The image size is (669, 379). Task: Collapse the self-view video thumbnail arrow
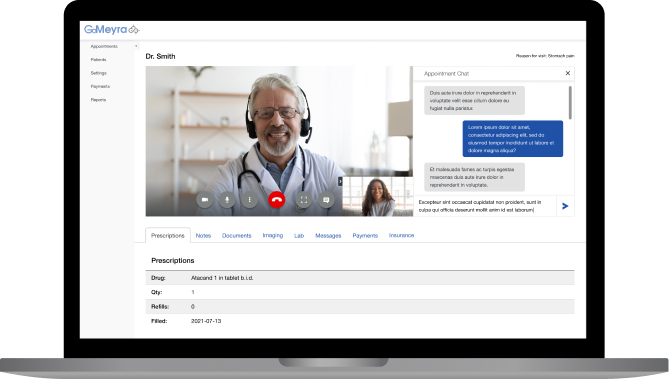pyautogui.click(x=340, y=181)
